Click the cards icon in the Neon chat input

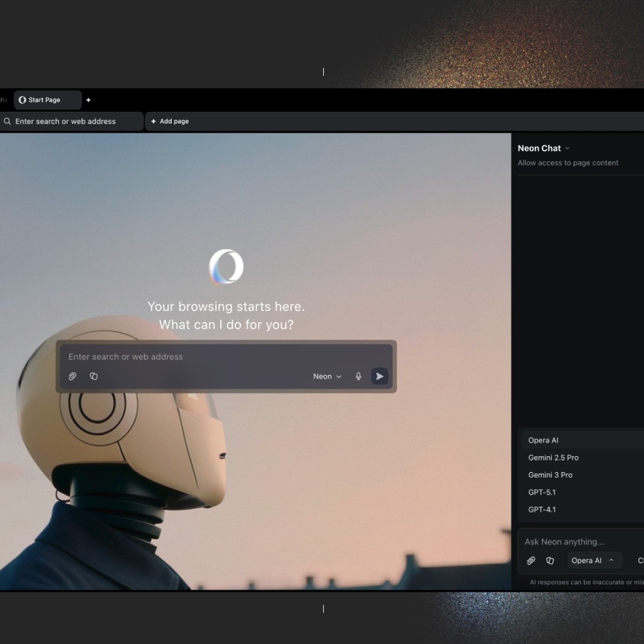pos(550,560)
